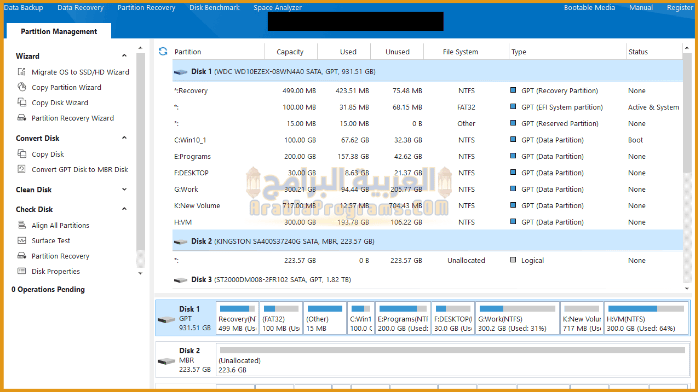The width and height of the screenshot is (698, 392).
Task: Select Recovery 499 MB block in disk map
Action: (x=237, y=318)
